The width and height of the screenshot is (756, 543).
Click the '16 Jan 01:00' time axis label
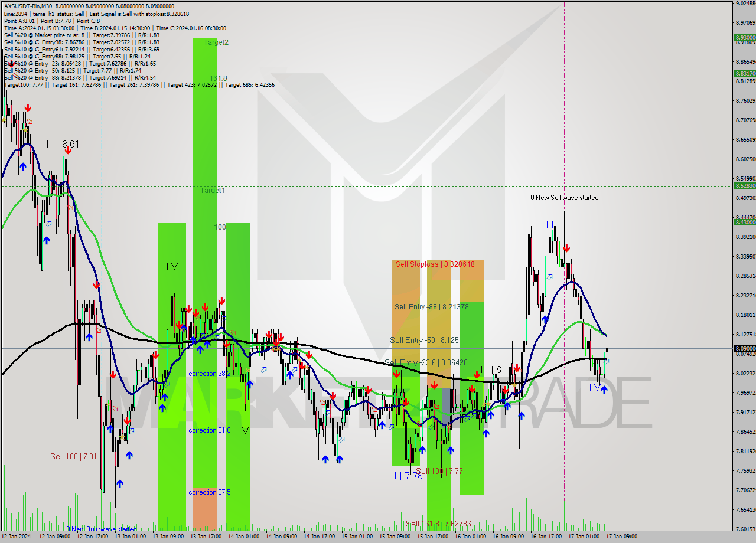click(471, 537)
